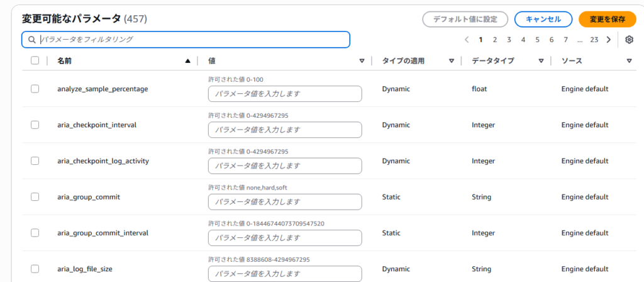The height and width of the screenshot is (282, 644).
Task: Focus the パラメータをフィルタリング search field
Action: coord(189,40)
